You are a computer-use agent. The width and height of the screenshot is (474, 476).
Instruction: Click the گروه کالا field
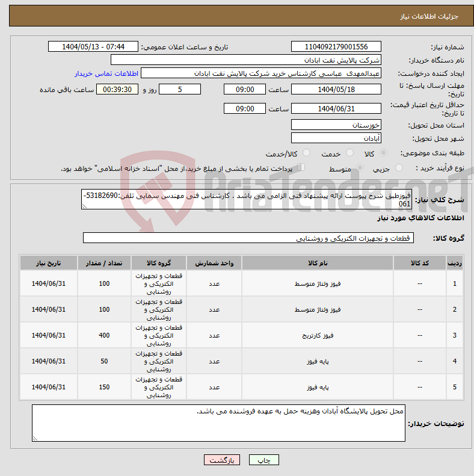[x=248, y=238]
